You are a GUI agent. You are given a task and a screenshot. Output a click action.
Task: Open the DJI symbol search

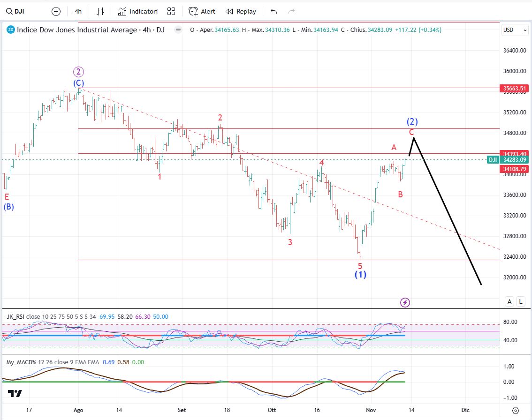pos(15,12)
